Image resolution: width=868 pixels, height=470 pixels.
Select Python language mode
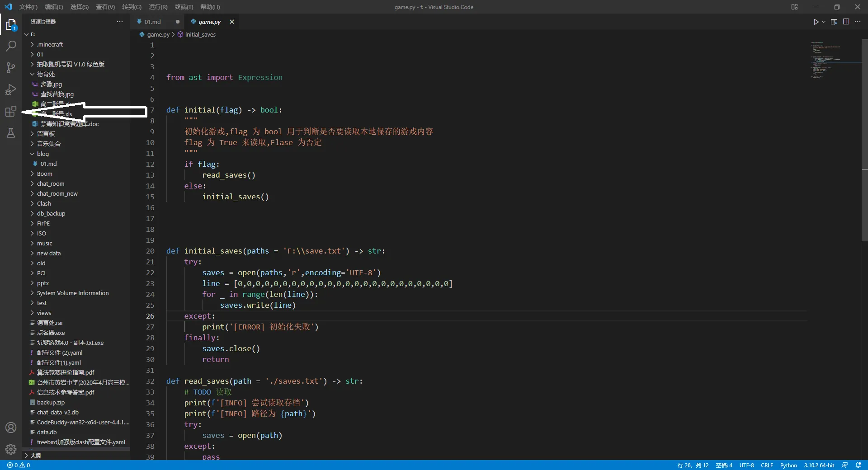pos(788,465)
